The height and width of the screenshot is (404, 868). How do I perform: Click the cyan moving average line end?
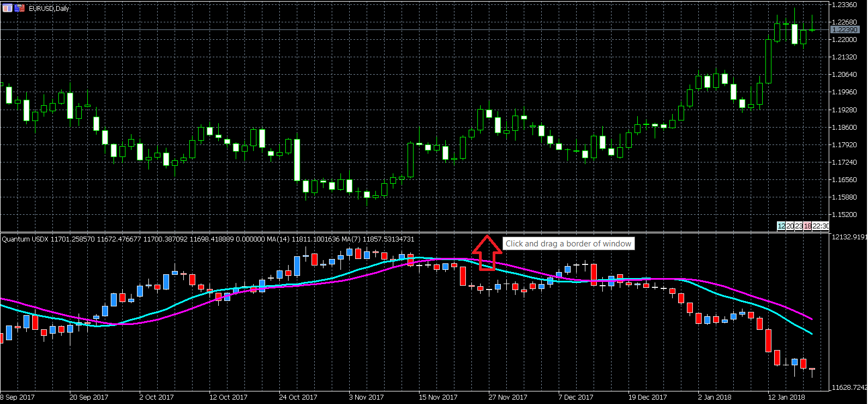tap(812, 334)
